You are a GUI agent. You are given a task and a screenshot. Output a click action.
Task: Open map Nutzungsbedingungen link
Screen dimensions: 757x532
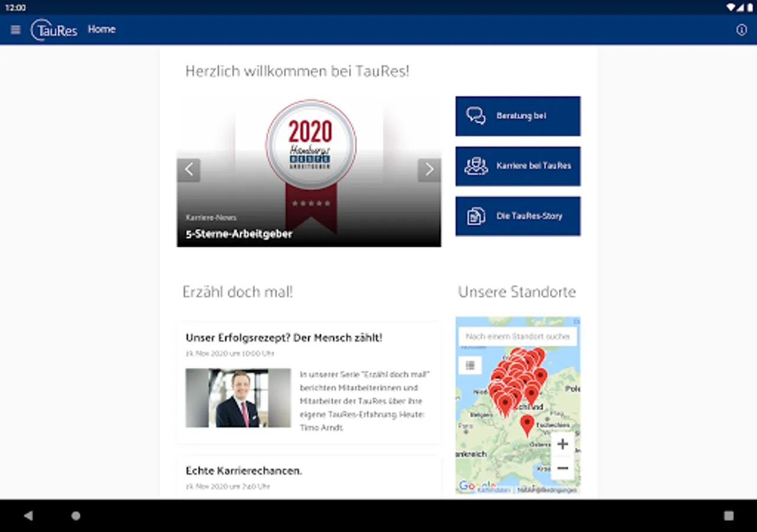click(x=547, y=490)
